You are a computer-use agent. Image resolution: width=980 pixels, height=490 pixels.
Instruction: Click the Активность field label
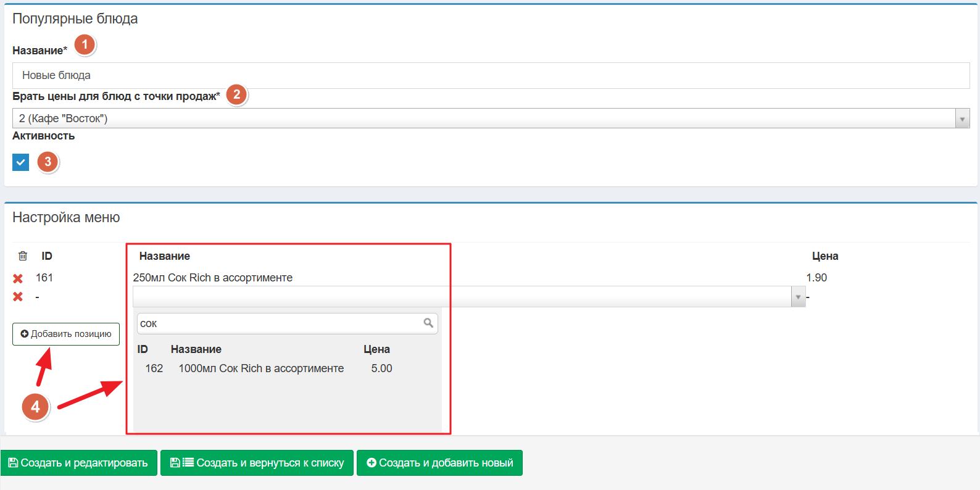point(44,136)
